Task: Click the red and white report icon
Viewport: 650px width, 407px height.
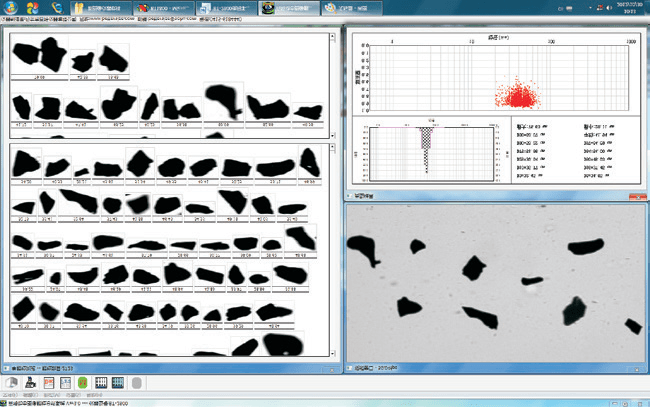Action: pos(48,383)
